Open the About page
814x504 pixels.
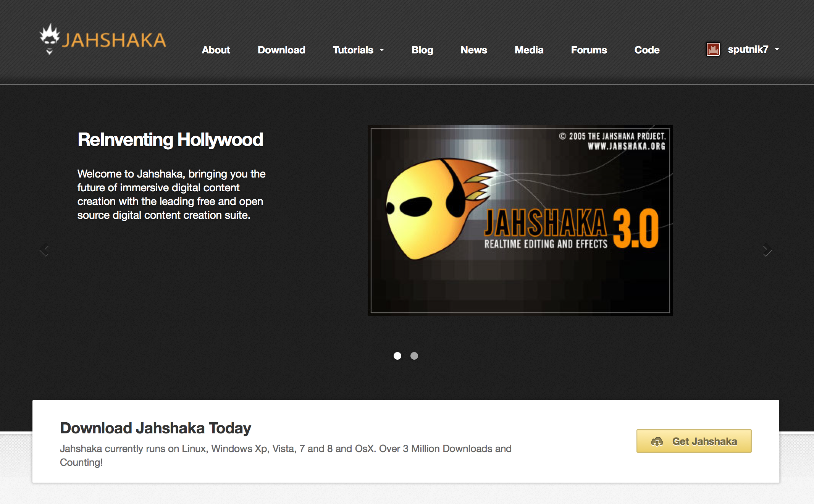pyautogui.click(x=216, y=50)
